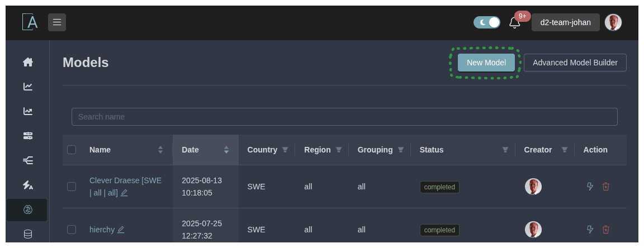Edit the hierchy model name pencil
This screenshot has height=248, width=644.
coord(121,230)
